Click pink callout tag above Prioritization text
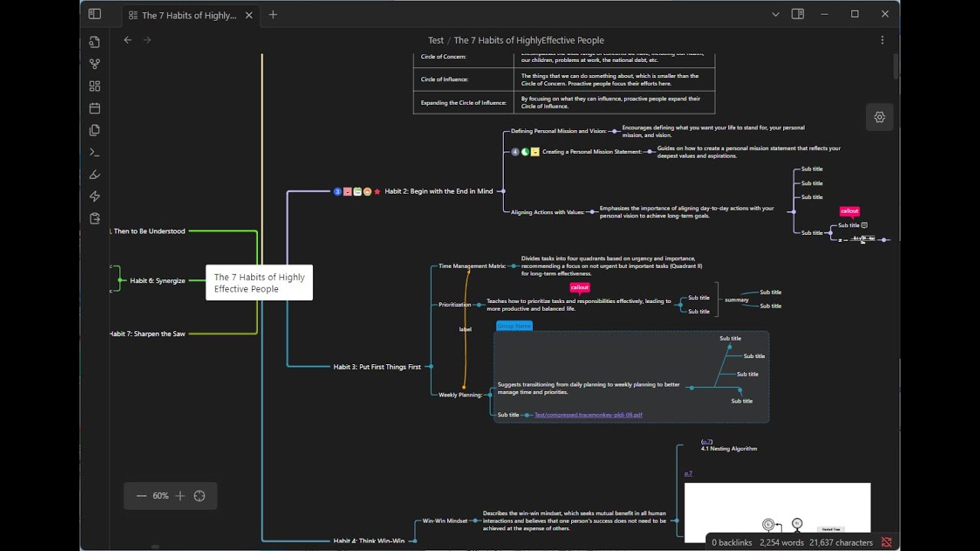This screenshot has width=980, height=551. coord(580,288)
